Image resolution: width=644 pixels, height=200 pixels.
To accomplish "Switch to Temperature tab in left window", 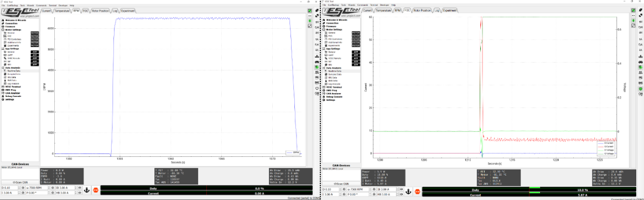I will (x=61, y=11).
